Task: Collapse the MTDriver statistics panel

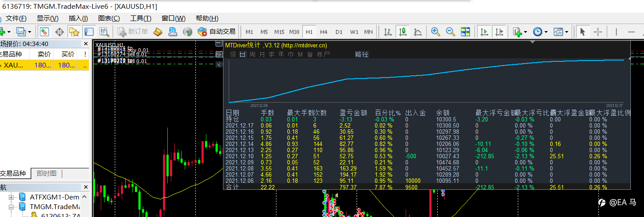Action: [x=219, y=44]
